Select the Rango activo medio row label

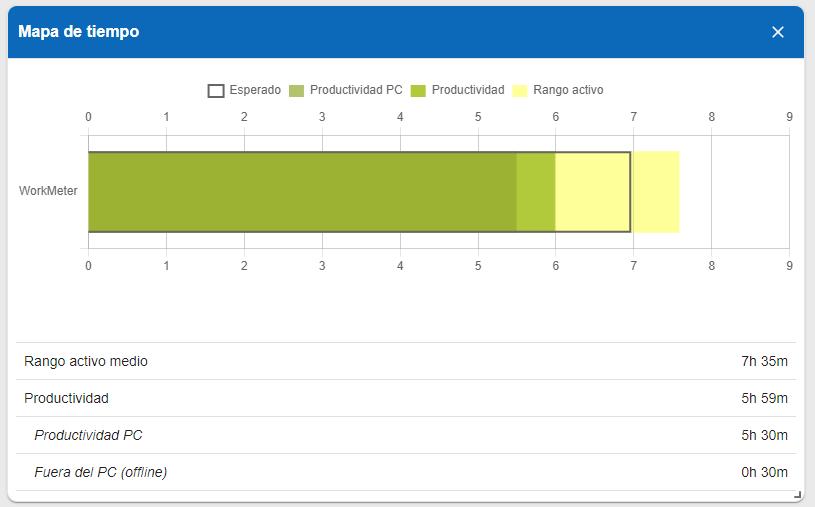[x=86, y=361]
